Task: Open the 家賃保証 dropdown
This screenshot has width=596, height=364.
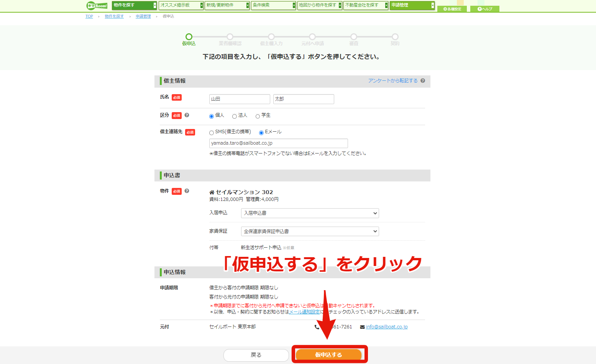Action: (310, 231)
